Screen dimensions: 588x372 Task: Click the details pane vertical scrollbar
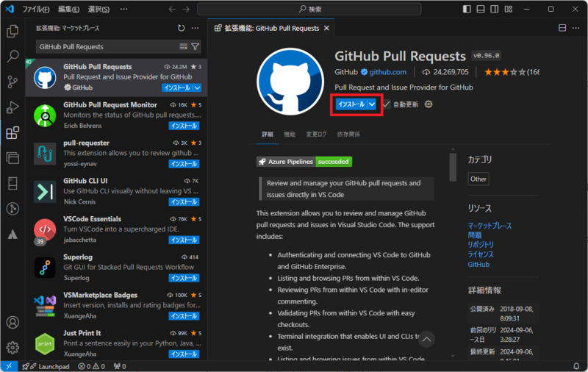[453, 167]
